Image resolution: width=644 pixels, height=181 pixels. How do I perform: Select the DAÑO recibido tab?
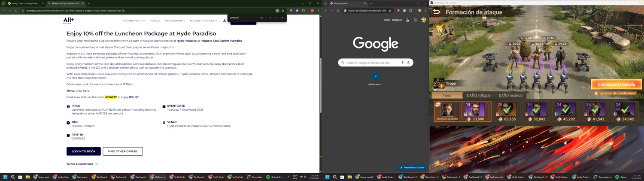510,95
